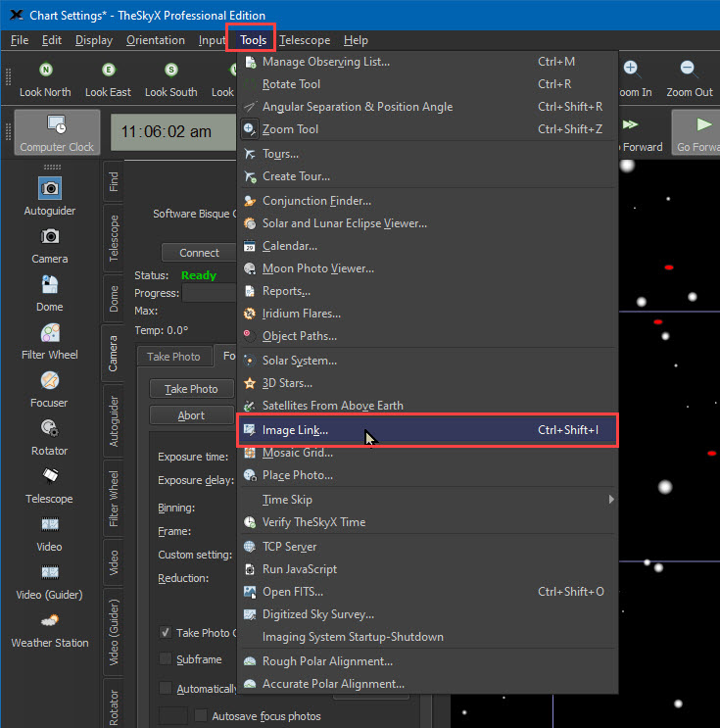
Task: Open TCP Server entry
Action: point(427,547)
